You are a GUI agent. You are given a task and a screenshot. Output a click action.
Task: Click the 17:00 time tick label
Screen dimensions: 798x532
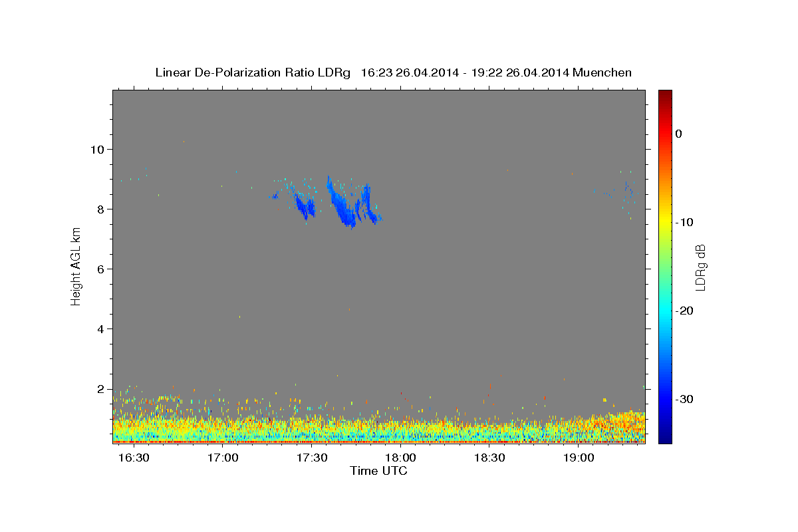point(223,458)
